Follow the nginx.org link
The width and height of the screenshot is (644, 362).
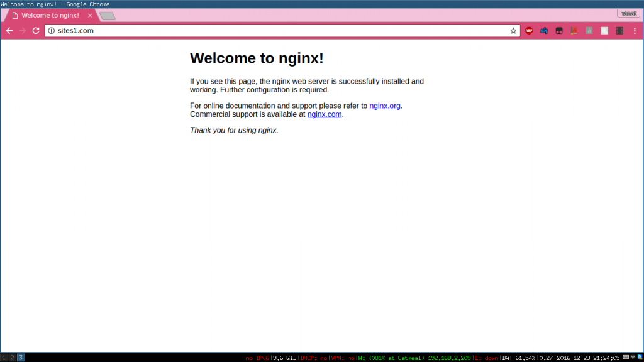click(x=385, y=106)
